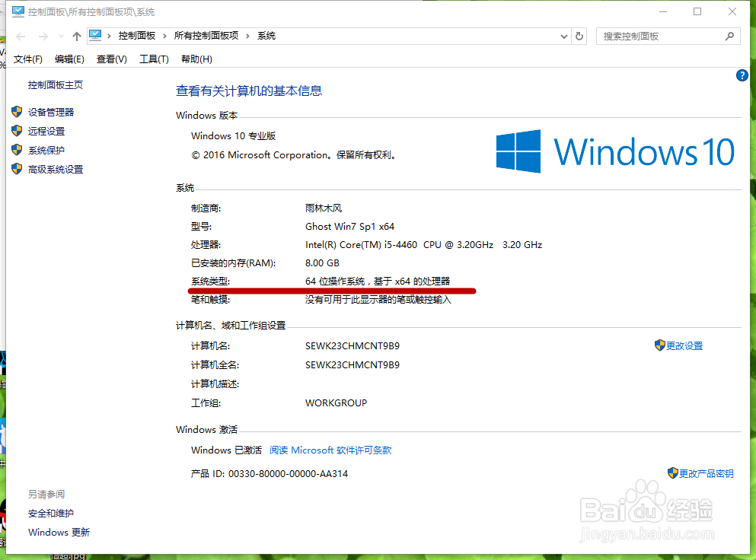
Task: Open 设备管理器 link
Action: pyautogui.click(x=51, y=113)
